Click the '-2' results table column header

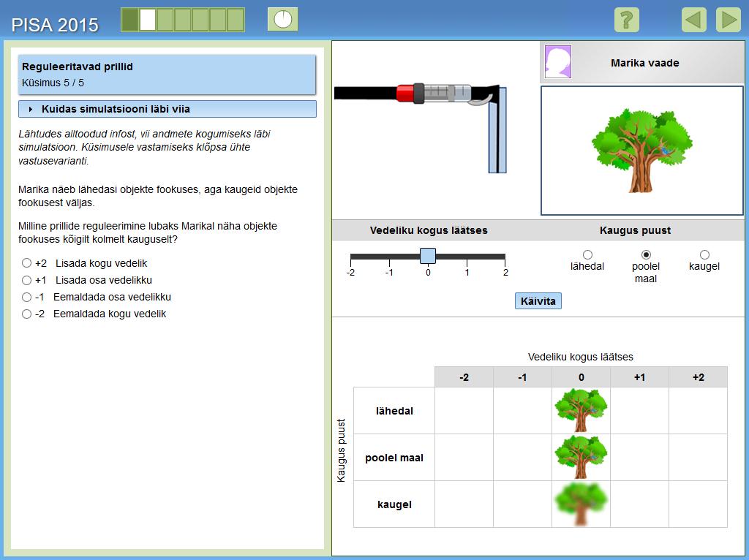pos(464,377)
